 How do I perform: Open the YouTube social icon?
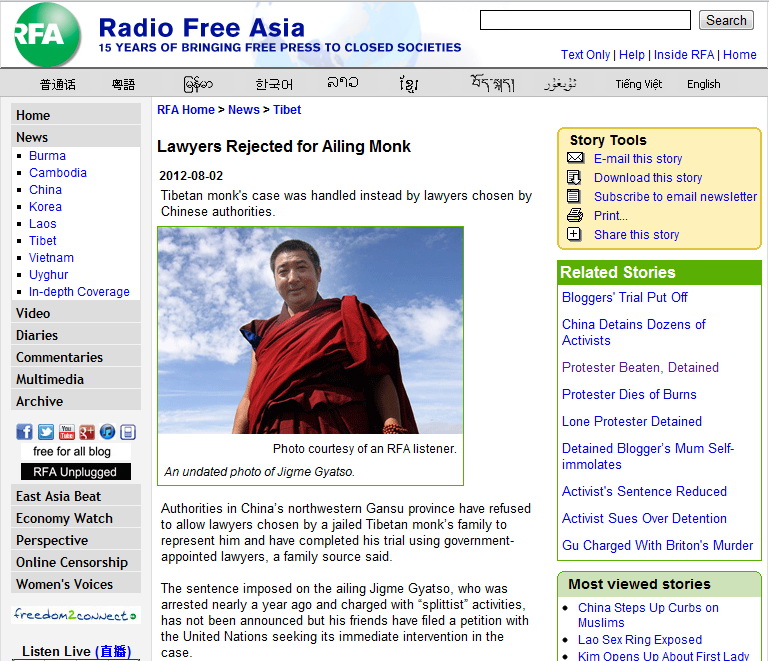pyautogui.click(x=66, y=432)
